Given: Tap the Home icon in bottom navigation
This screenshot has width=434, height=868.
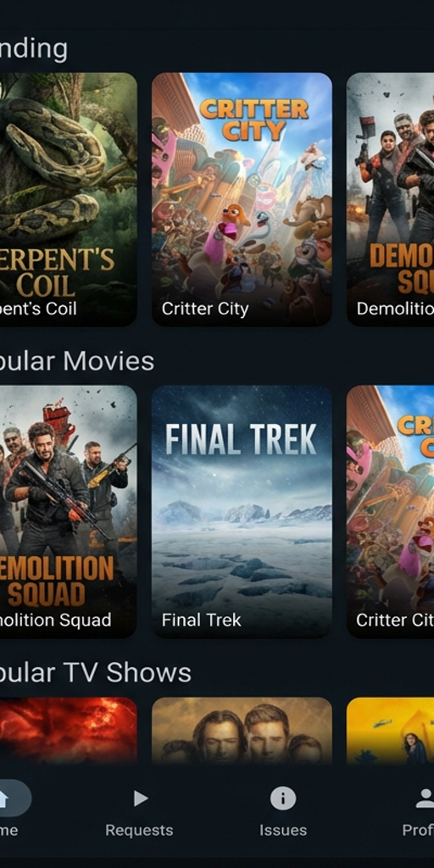Looking at the screenshot, I should (x=3, y=798).
